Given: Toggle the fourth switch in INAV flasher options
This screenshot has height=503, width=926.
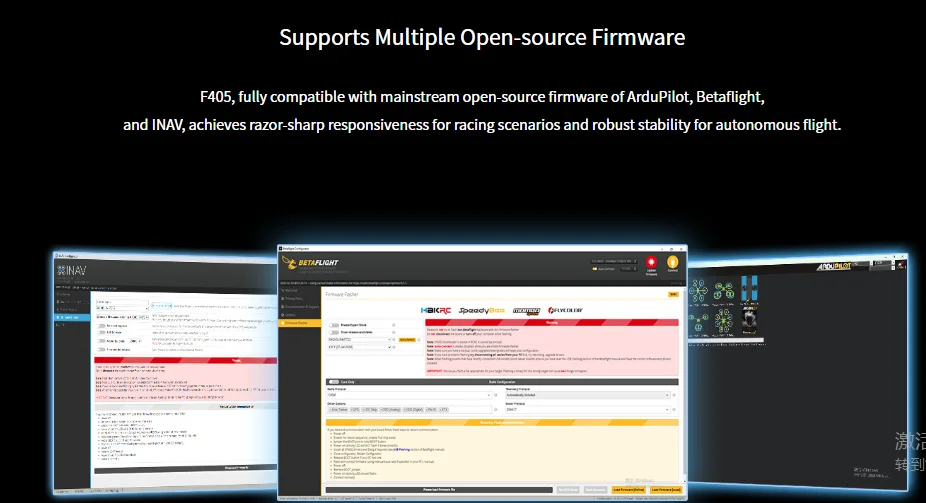Looking at the screenshot, I should point(101,350).
